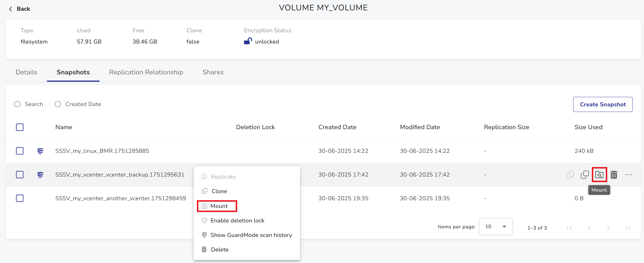The width and height of the screenshot is (644, 263).
Task: Choose the Created Date radio button
Action: [58, 104]
